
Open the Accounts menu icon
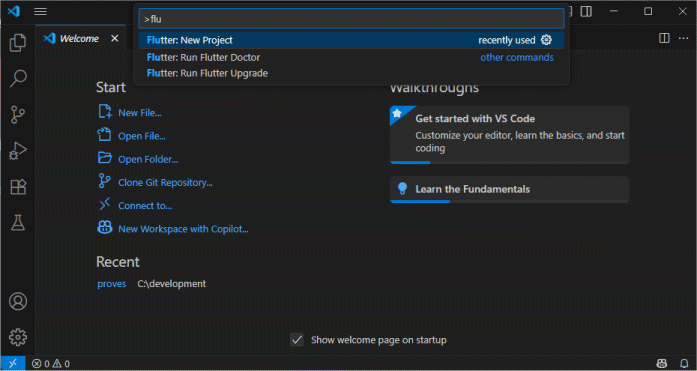point(18,301)
